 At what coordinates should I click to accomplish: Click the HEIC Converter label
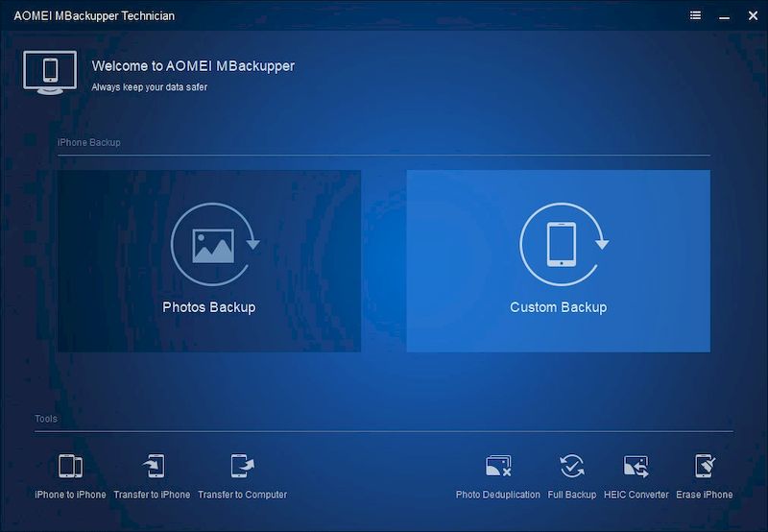636,495
